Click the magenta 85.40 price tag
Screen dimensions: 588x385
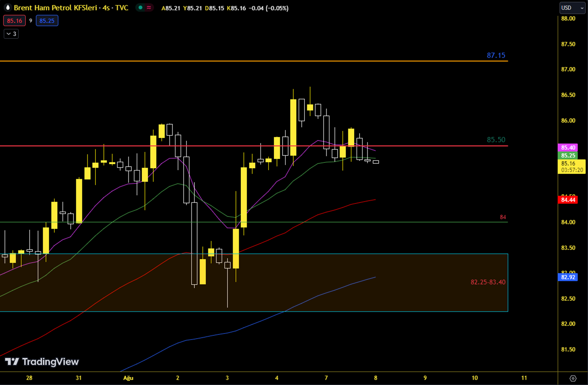568,148
